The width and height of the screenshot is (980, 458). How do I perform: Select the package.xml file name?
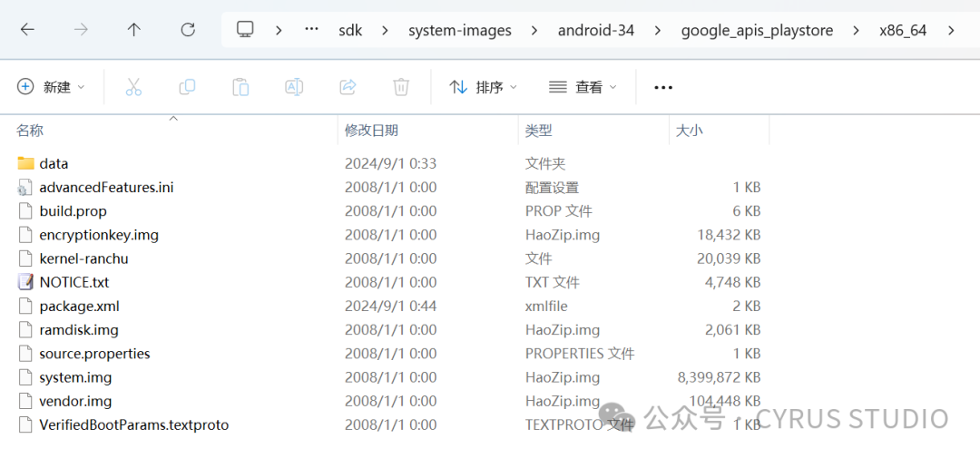(x=79, y=307)
